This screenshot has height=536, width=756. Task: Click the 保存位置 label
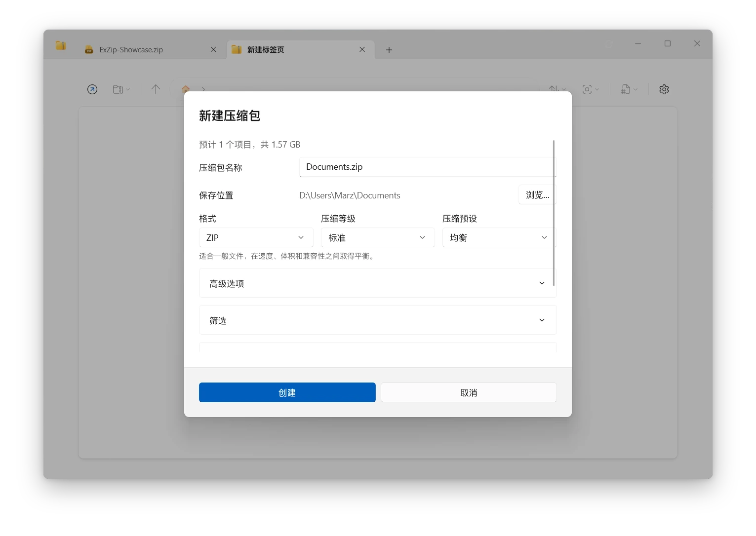(216, 195)
